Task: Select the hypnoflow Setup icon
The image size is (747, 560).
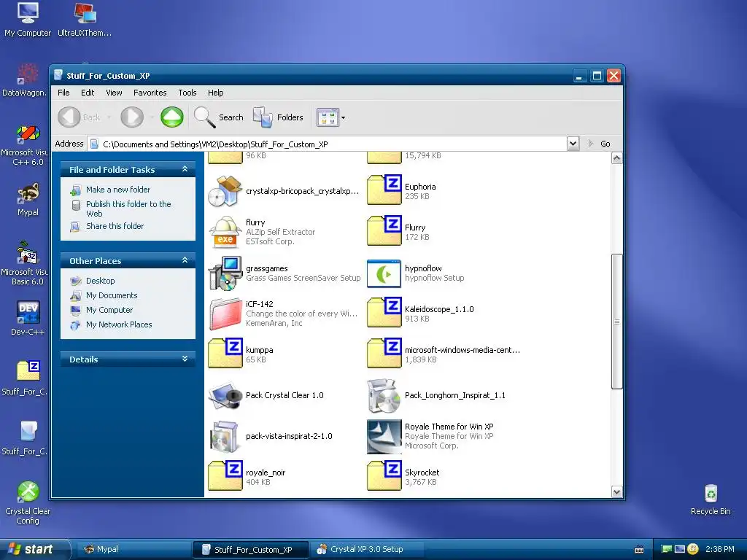Action: (384, 273)
